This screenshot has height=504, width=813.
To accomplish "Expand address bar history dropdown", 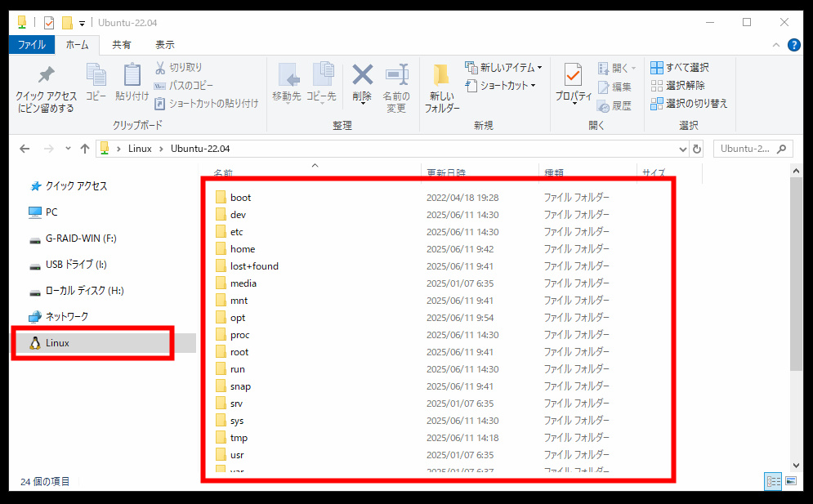I will pos(683,149).
